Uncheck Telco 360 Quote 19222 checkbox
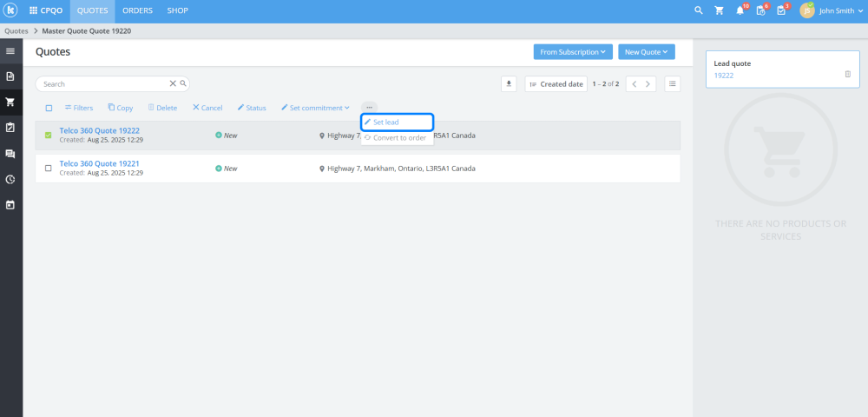 coord(48,135)
